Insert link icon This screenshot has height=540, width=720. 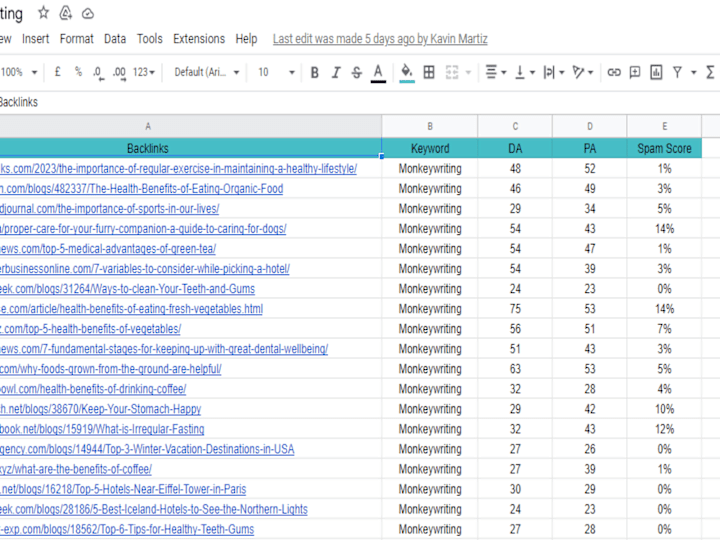tap(614, 72)
